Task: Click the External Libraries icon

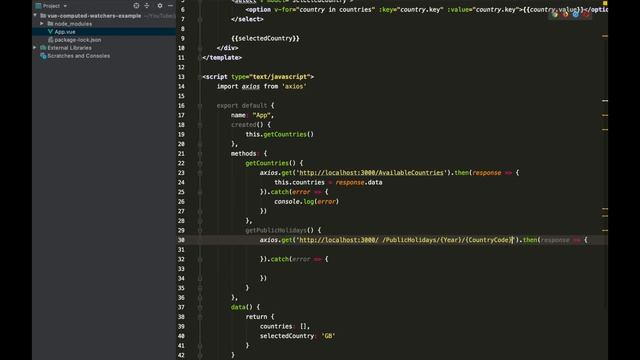Action: coord(43,48)
